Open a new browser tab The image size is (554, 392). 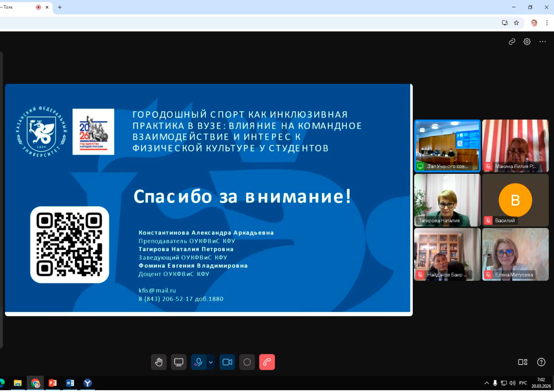60,7
